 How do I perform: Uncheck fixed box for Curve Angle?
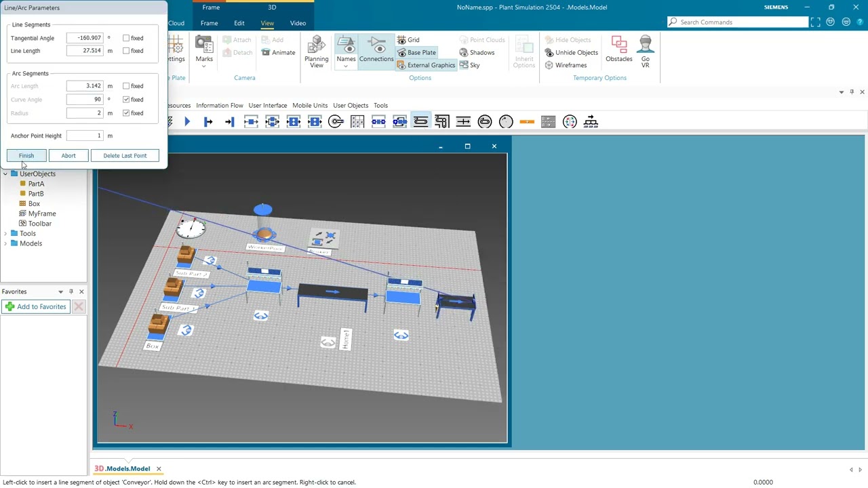pos(126,100)
